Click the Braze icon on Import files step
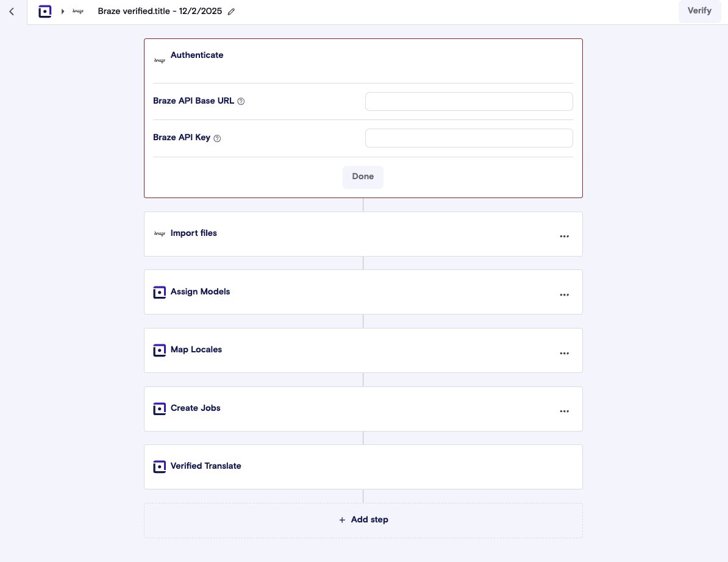This screenshot has height=562, width=728. pyautogui.click(x=159, y=233)
